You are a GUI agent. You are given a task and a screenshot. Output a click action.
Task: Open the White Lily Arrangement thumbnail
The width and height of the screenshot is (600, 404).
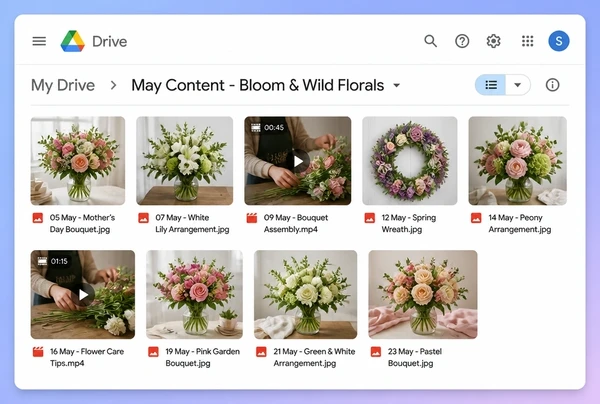tap(184, 161)
